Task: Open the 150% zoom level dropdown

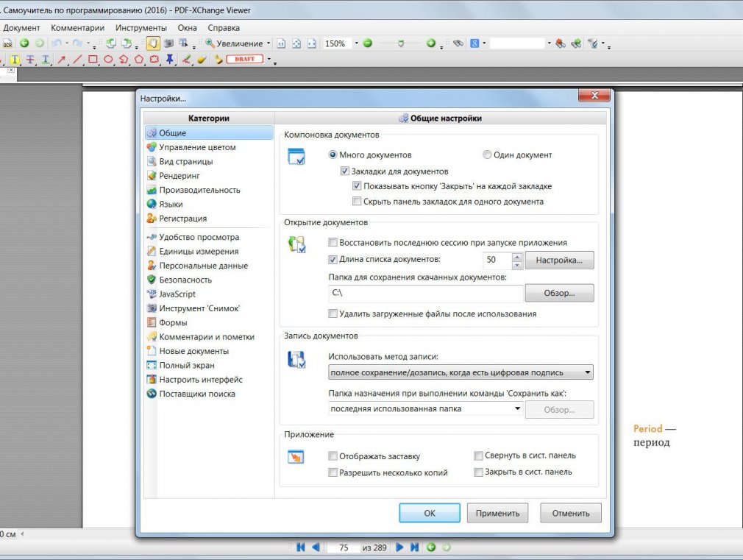Action: pyautogui.click(x=356, y=43)
